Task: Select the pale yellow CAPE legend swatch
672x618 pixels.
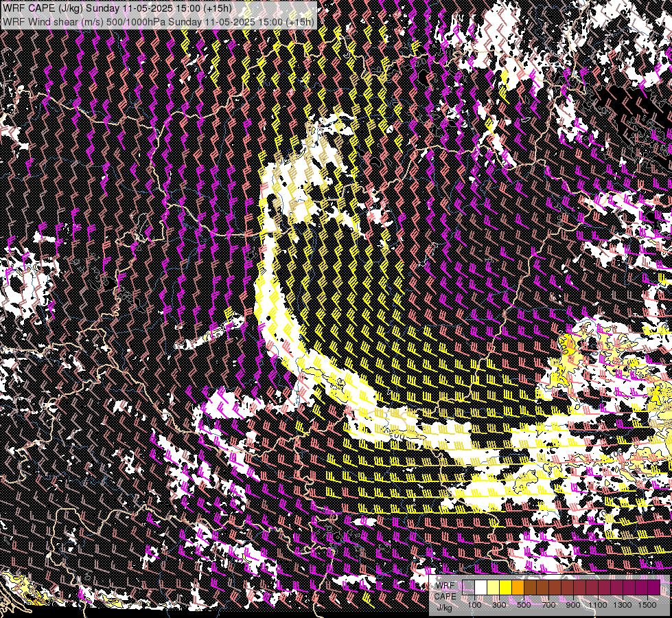Action: point(494,587)
